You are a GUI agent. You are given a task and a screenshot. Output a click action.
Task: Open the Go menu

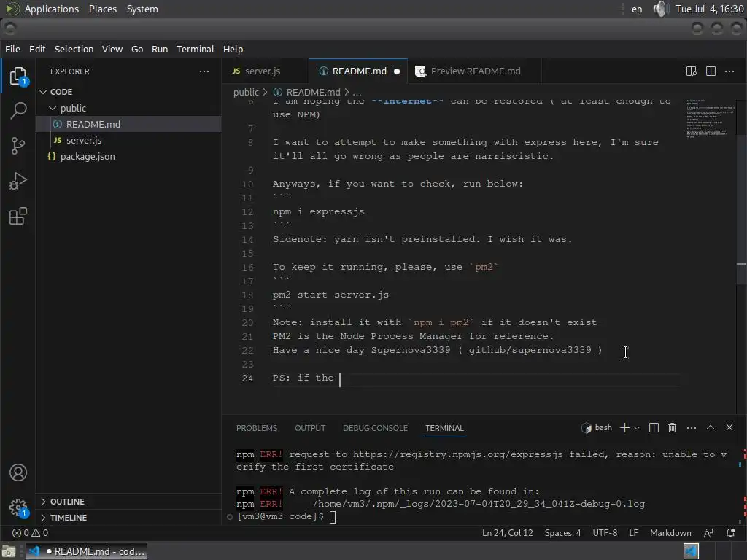click(137, 49)
